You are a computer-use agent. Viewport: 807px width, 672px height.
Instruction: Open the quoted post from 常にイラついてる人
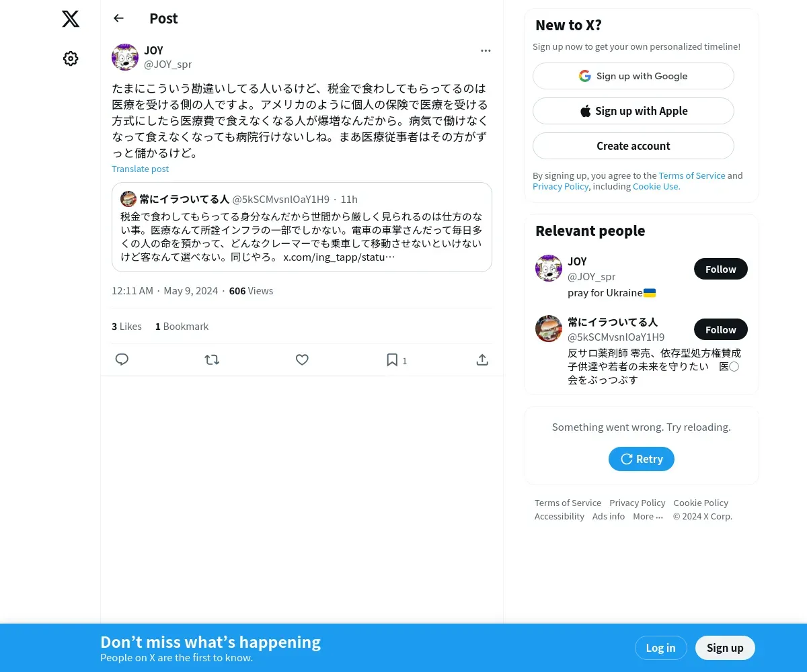[x=302, y=227]
